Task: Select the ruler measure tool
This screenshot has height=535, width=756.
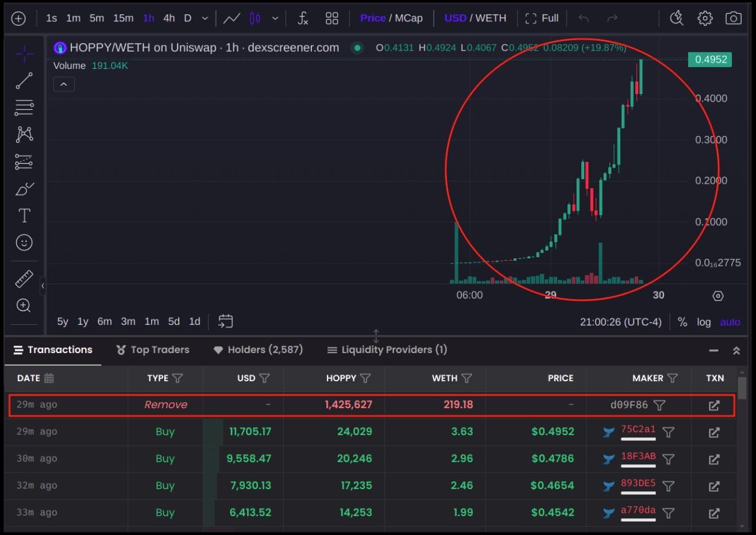Action: (x=24, y=279)
